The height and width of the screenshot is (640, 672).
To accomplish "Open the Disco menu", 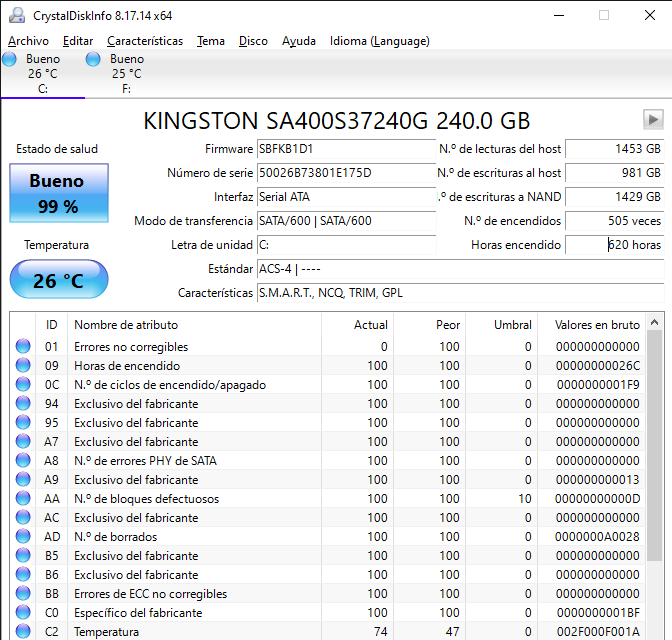I will (x=253, y=41).
